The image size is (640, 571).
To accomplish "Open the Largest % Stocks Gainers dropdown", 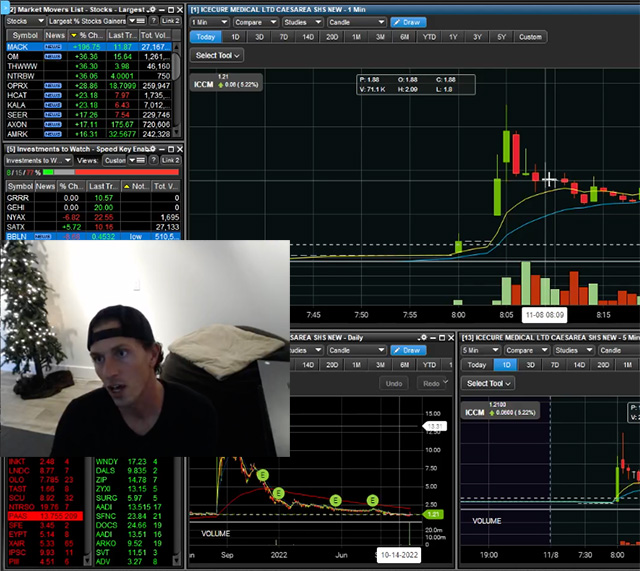I will click(x=88, y=21).
